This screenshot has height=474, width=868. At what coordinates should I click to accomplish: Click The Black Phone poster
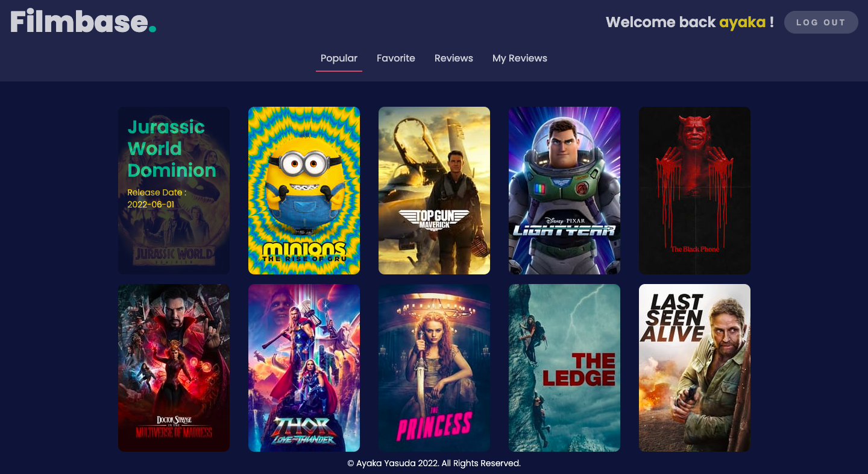pos(694,190)
